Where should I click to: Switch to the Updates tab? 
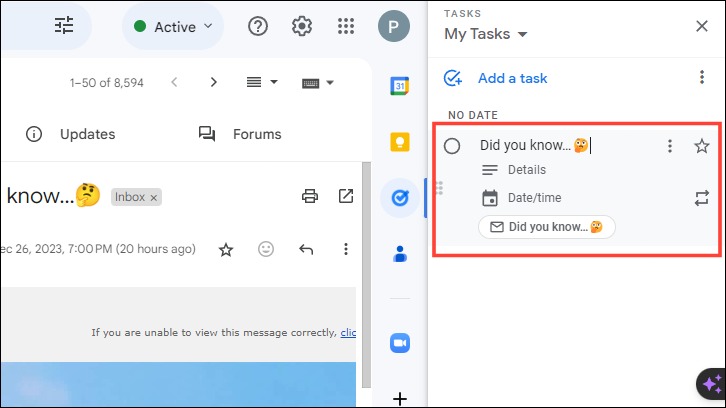[70, 134]
